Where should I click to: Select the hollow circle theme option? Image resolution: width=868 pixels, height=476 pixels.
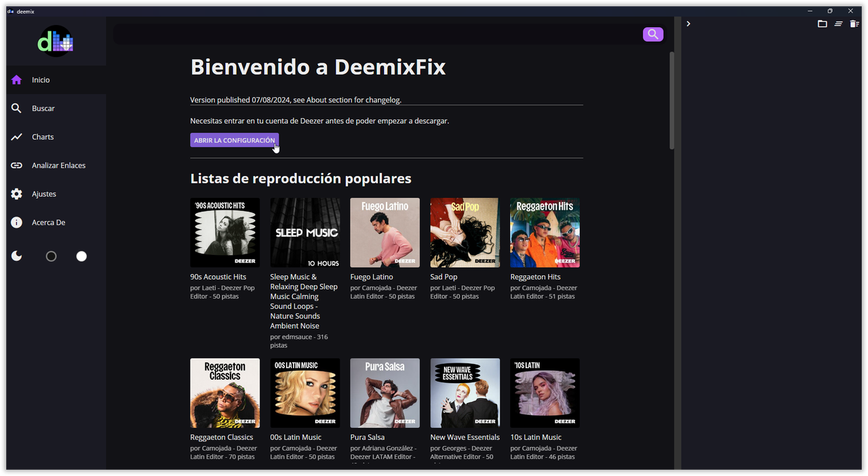(x=51, y=256)
